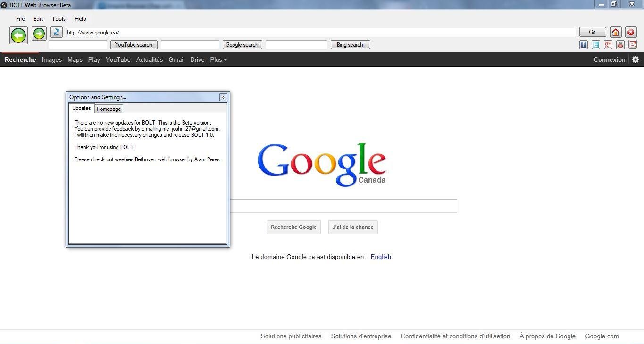Focus the Google search toolbar text field
The height and width of the screenshot is (344, 644).
(x=190, y=45)
